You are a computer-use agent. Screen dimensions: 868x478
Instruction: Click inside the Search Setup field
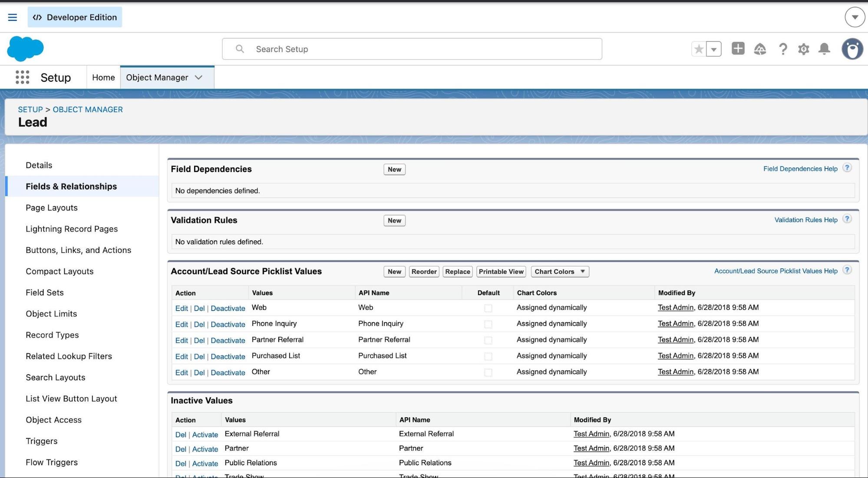(x=412, y=49)
